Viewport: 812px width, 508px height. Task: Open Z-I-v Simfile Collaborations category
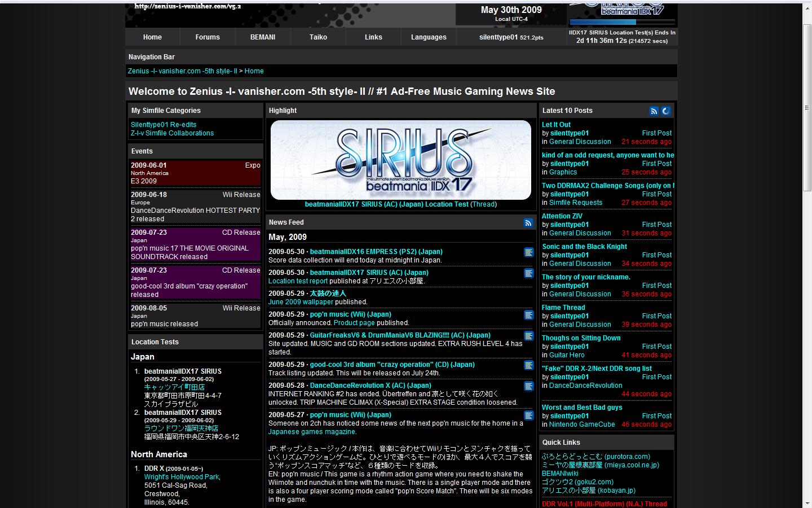click(x=173, y=133)
